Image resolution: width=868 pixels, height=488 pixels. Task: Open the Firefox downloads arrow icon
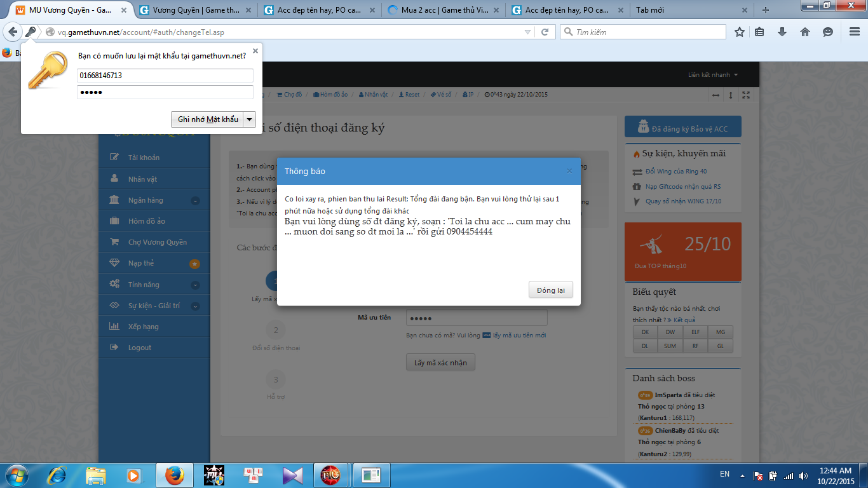tap(782, 32)
